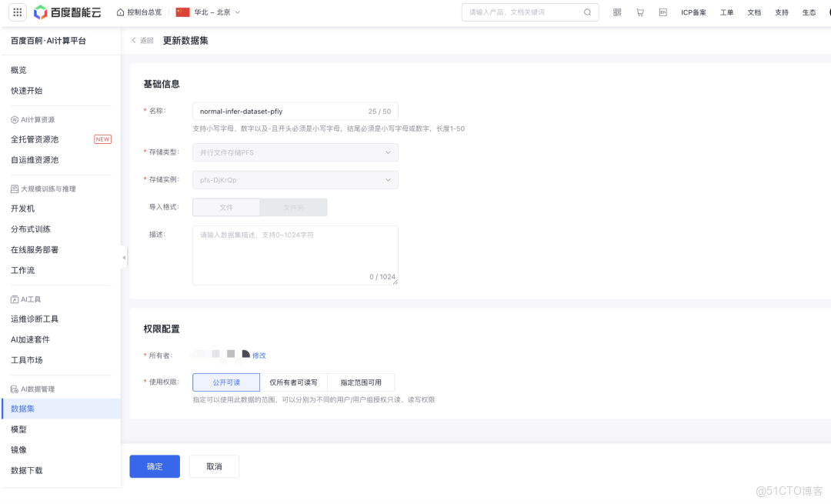Switch to the 数据集 sidebar entry

(x=22, y=409)
